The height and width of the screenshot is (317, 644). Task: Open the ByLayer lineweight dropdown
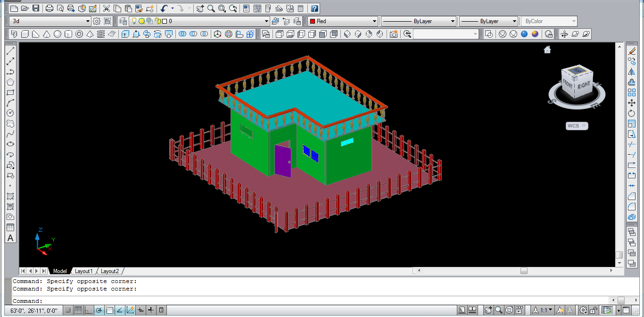point(515,21)
